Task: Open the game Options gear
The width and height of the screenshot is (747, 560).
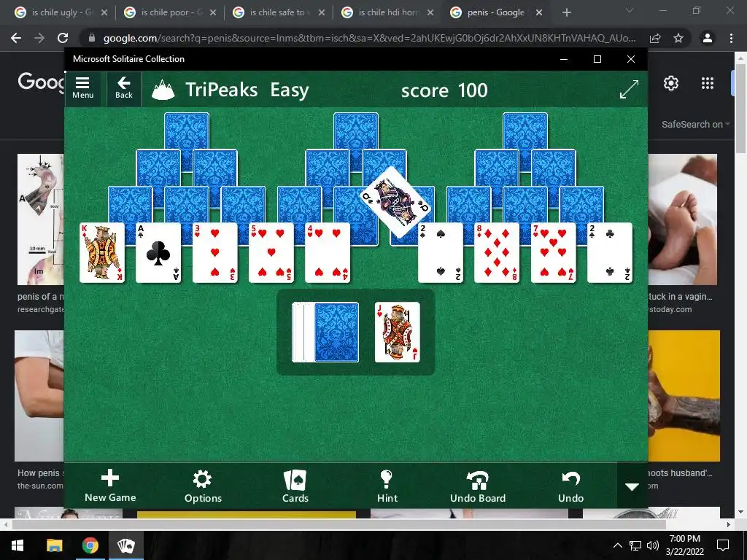Action: click(203, 486)
